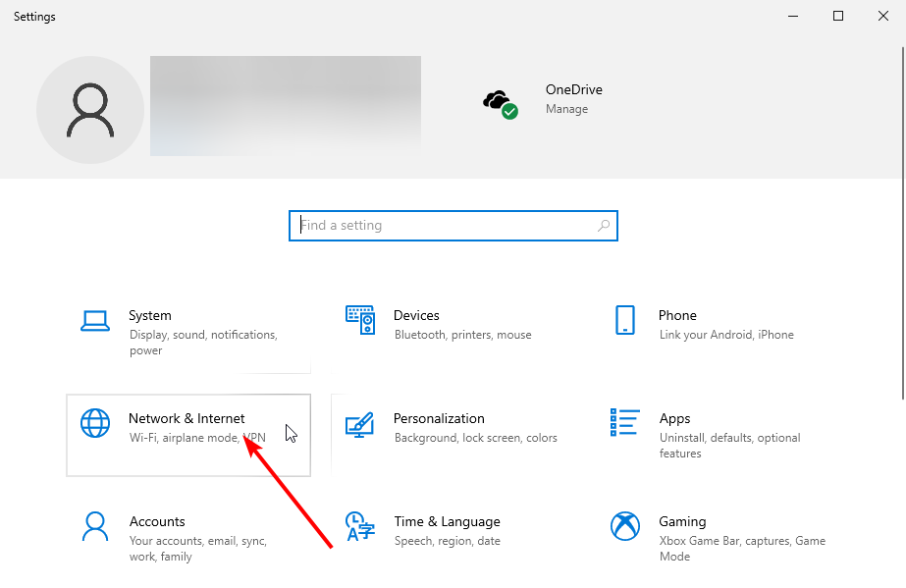Click the Network & Internet globe icon
Viewport: 906px width, 588px height.
tap(95, 423)
